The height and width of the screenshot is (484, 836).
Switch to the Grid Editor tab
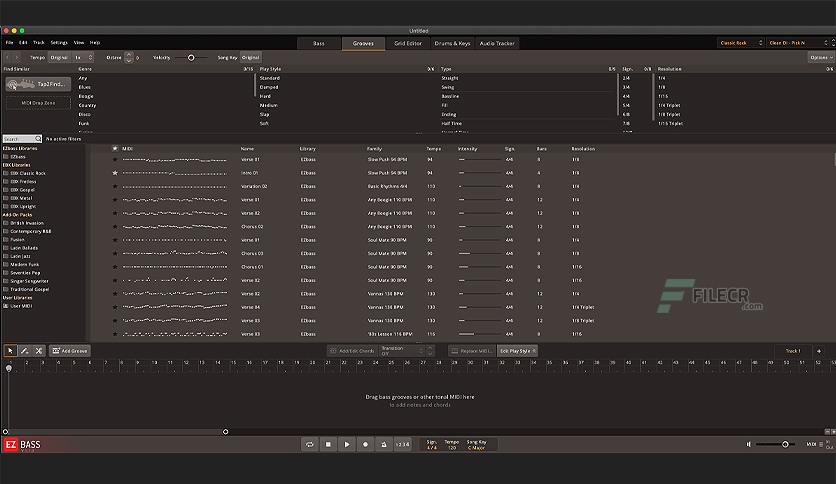(408, 43)
